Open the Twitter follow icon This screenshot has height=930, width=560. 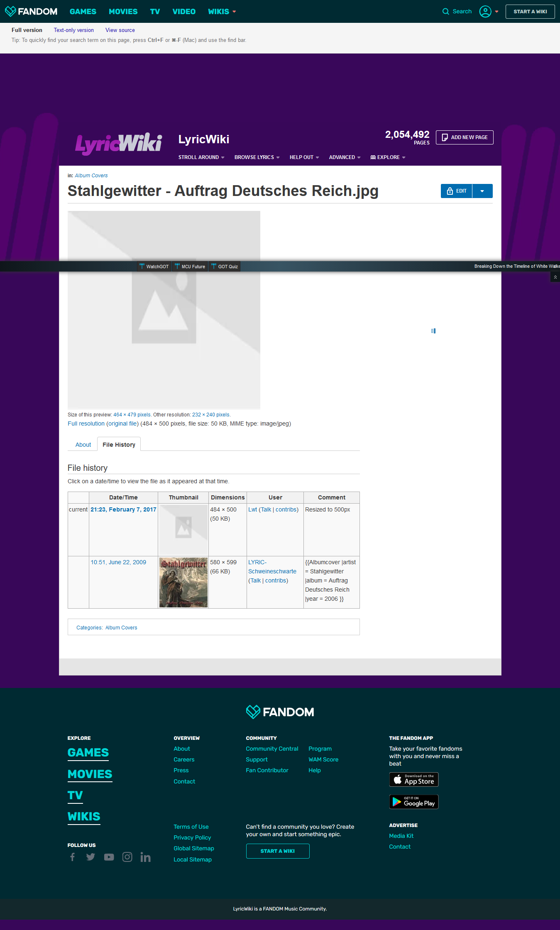coord(90,857)
